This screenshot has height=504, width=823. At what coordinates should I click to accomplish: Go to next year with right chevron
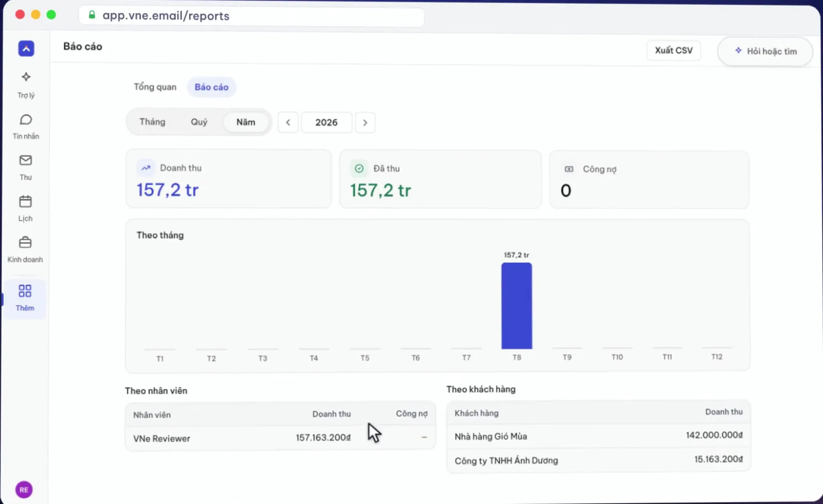pos(365,122)
